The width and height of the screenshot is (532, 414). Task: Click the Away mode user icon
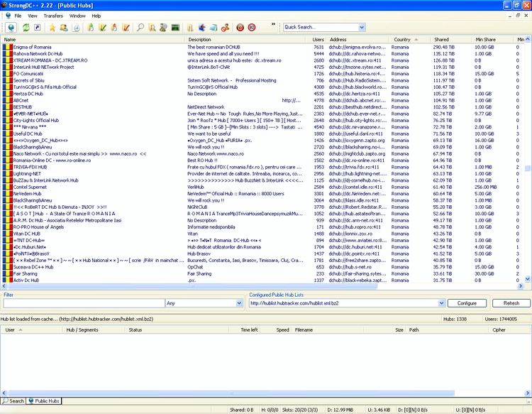point(225,28)
